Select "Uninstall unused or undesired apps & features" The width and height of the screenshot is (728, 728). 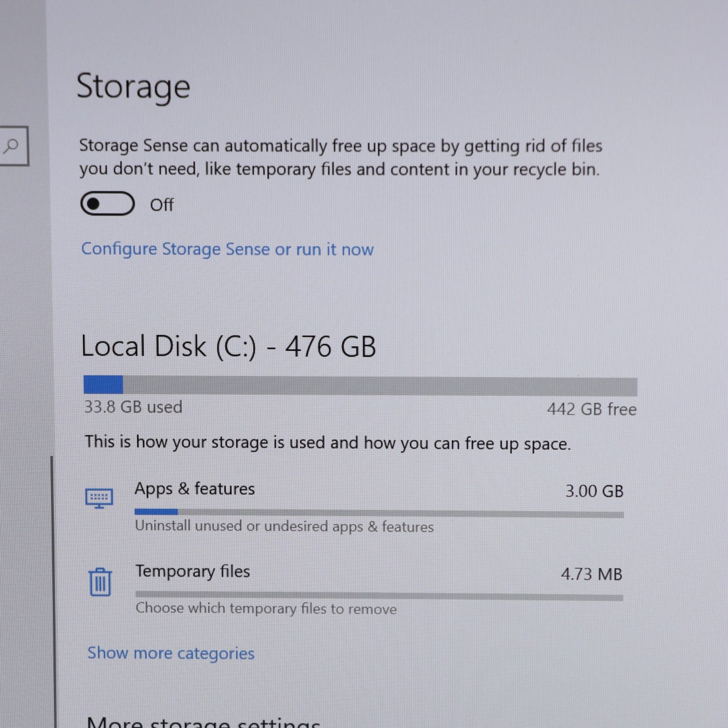pos(284,527)
